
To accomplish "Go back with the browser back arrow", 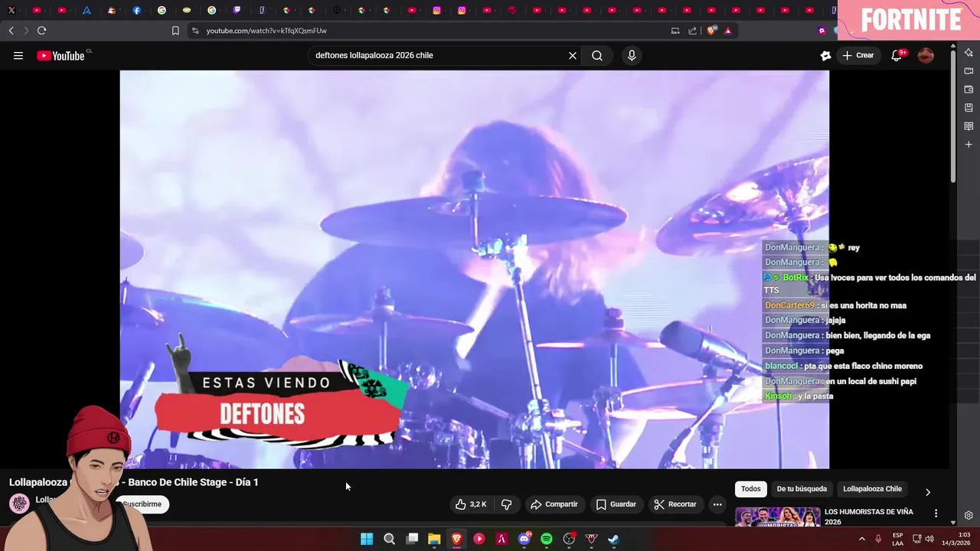I will coord(11,31).
